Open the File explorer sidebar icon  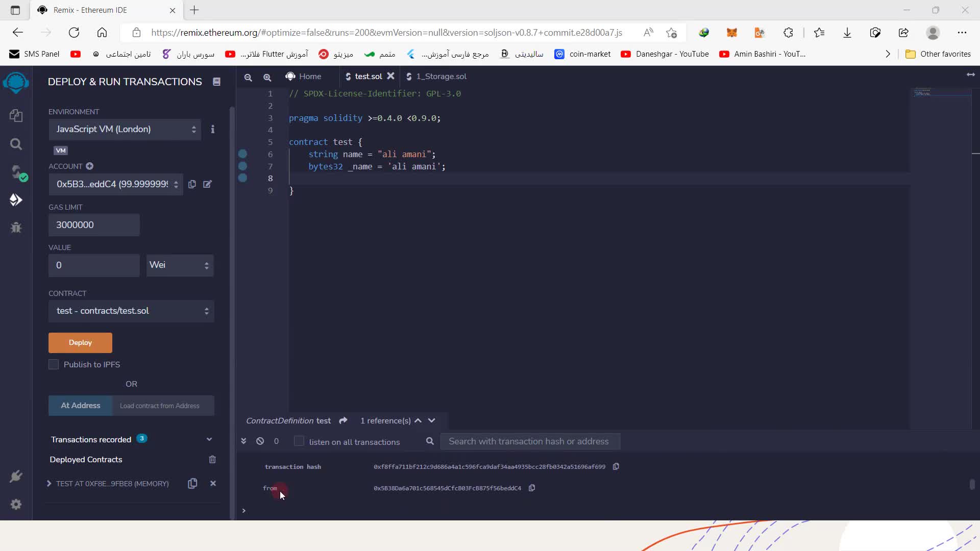[16, 116]
